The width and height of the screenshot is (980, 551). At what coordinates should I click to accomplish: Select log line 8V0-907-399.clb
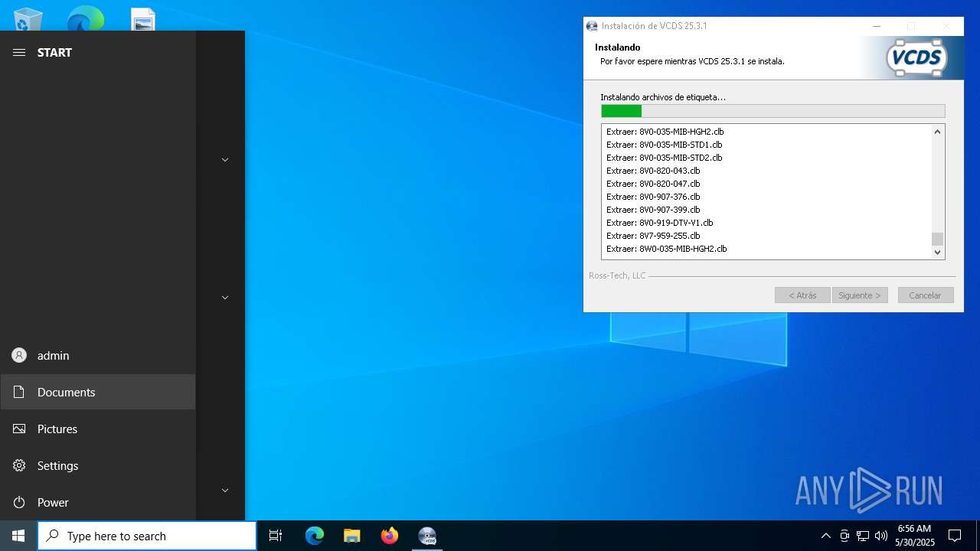(653, 210)
